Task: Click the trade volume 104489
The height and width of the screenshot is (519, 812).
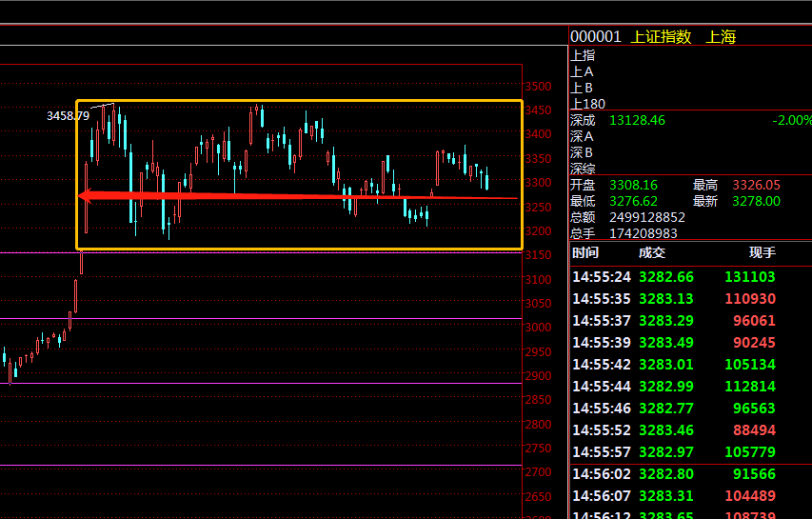Action: (x=750, y=496)
